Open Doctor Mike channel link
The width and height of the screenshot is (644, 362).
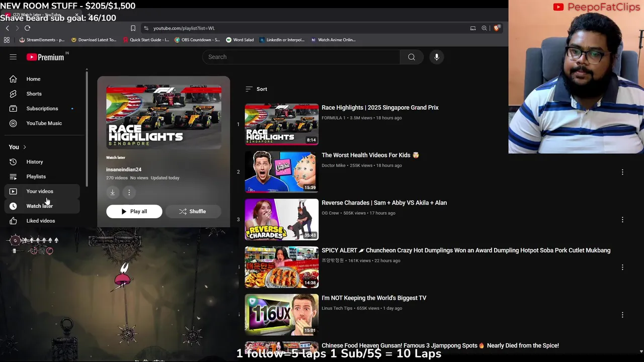click(x=334, y=165)
